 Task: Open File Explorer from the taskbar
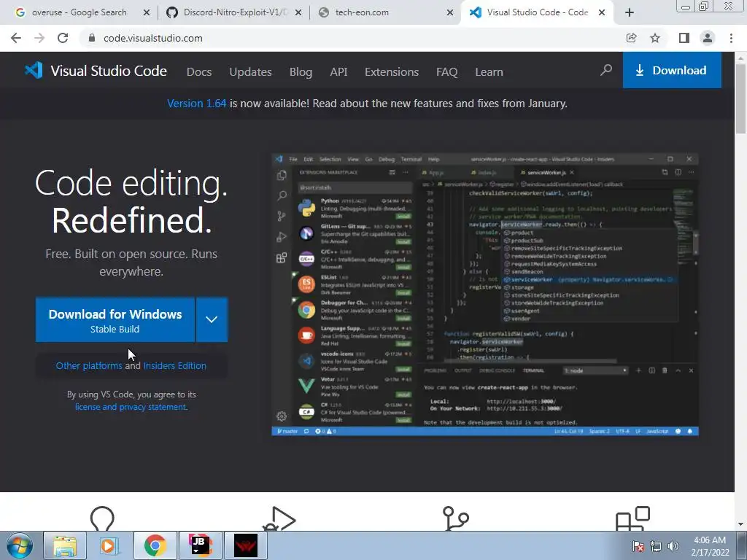[x=65, y=545]
